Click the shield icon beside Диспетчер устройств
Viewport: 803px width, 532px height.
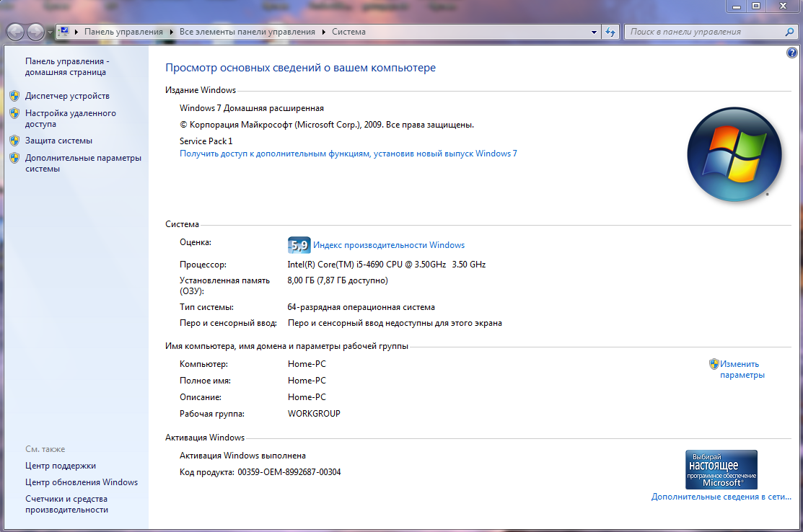(14, 96)
